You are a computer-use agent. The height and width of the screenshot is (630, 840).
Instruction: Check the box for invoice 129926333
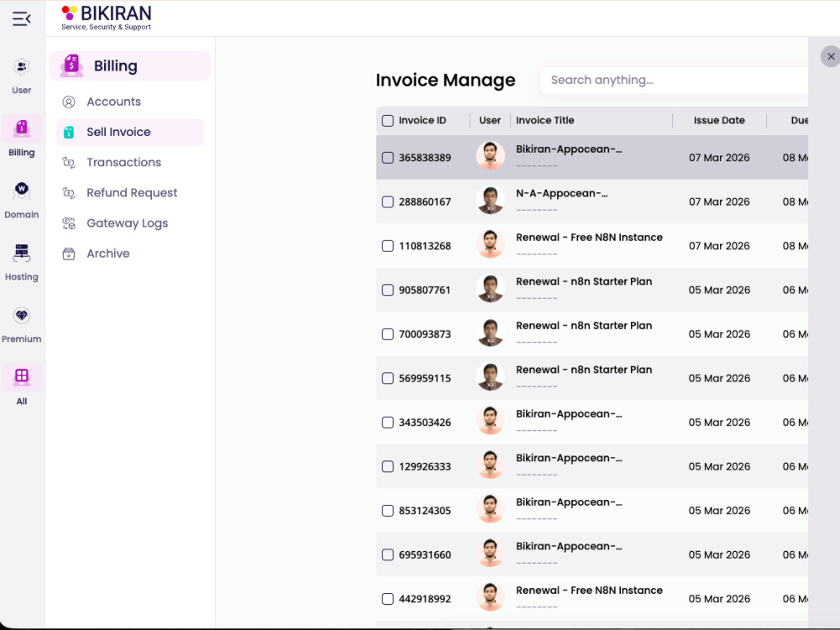click(388, 466)
